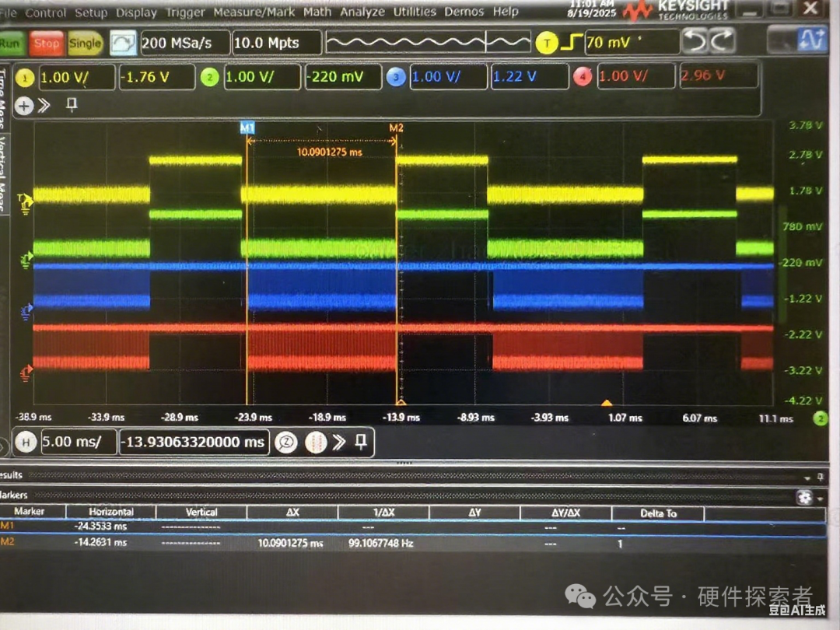Open the Trigger menu
This screenshot has width=840, height=630.
click(185, 12)
